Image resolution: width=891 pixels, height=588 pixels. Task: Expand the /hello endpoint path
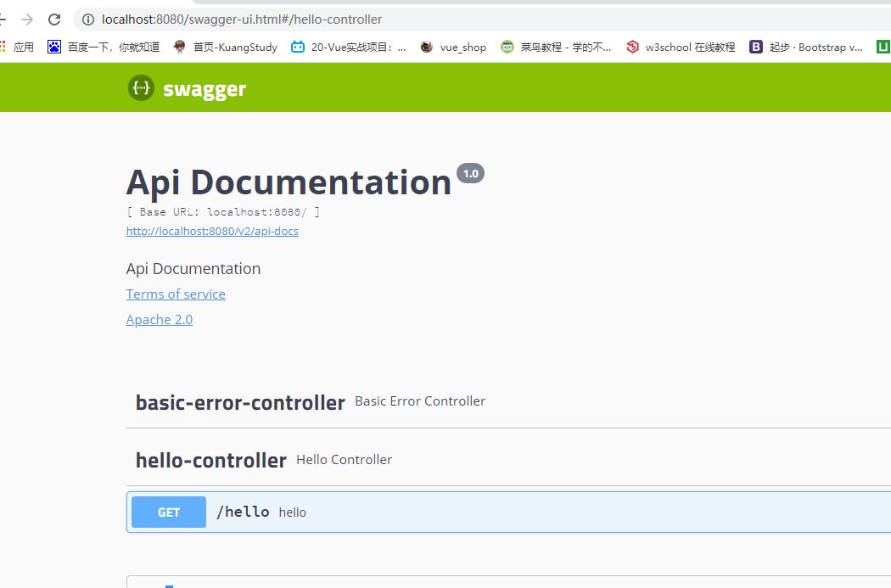click(x=243, y=512)
